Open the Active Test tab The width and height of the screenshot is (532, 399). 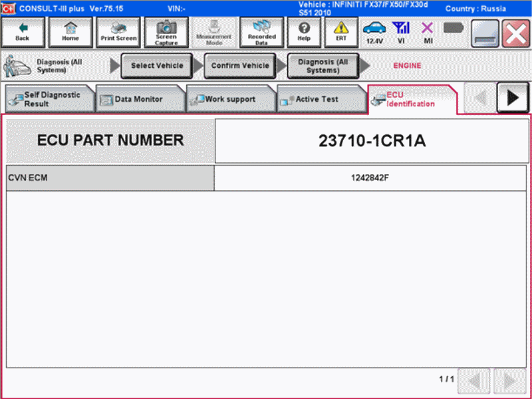pos(322,99)
